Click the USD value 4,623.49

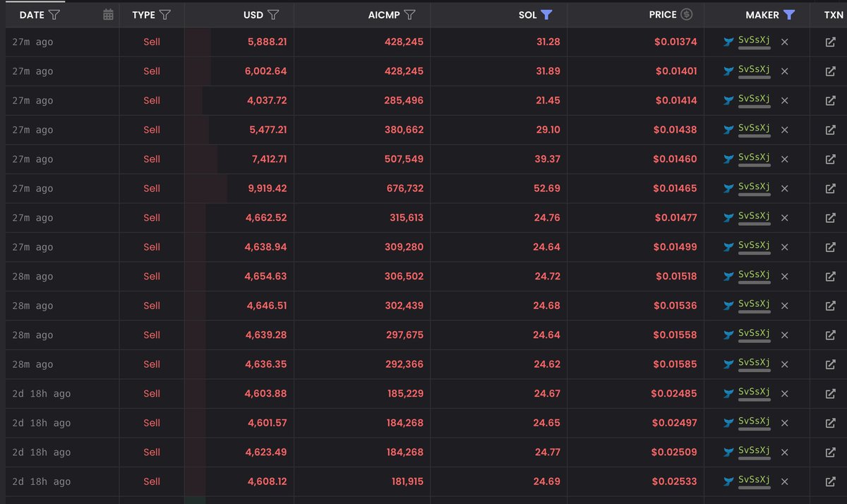click(267, 452)
